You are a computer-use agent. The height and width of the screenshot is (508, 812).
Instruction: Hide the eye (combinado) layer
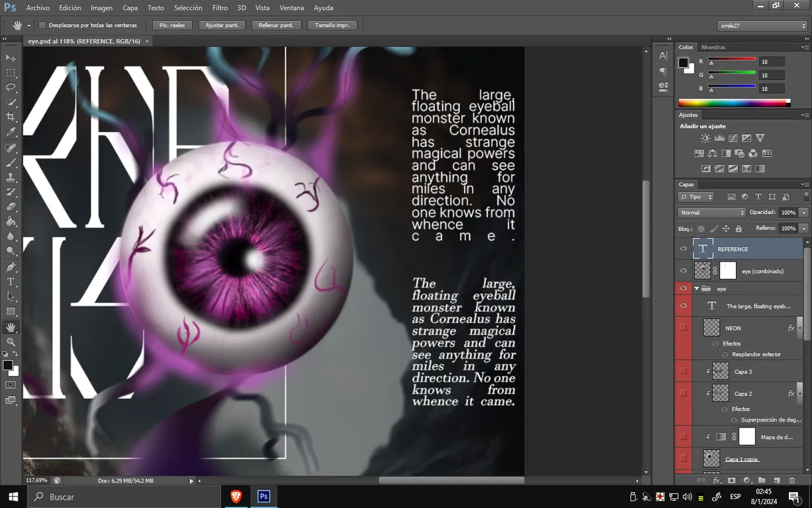(683, 271)
